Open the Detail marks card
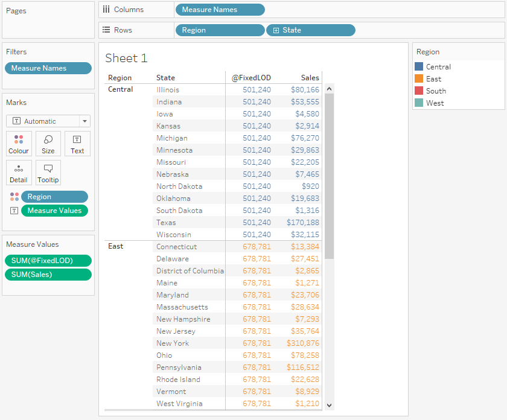The image size is (507, 420). tap(19, 173)
